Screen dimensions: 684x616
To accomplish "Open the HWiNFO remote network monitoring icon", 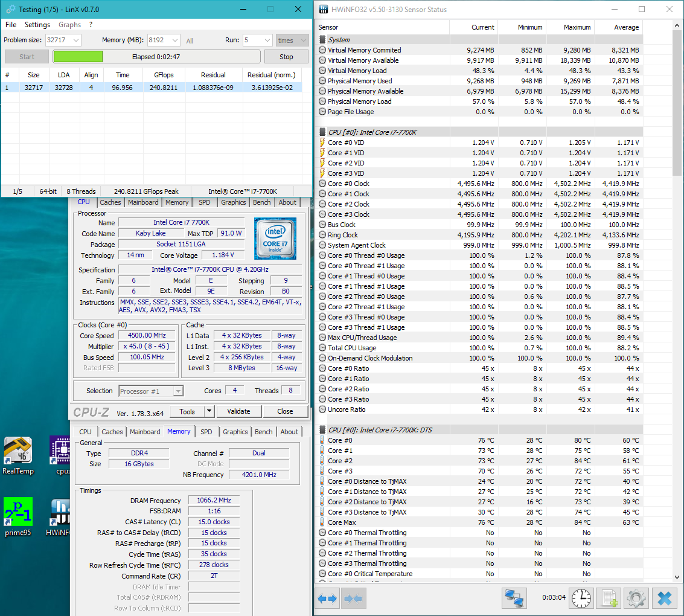I will click(514, 598).
